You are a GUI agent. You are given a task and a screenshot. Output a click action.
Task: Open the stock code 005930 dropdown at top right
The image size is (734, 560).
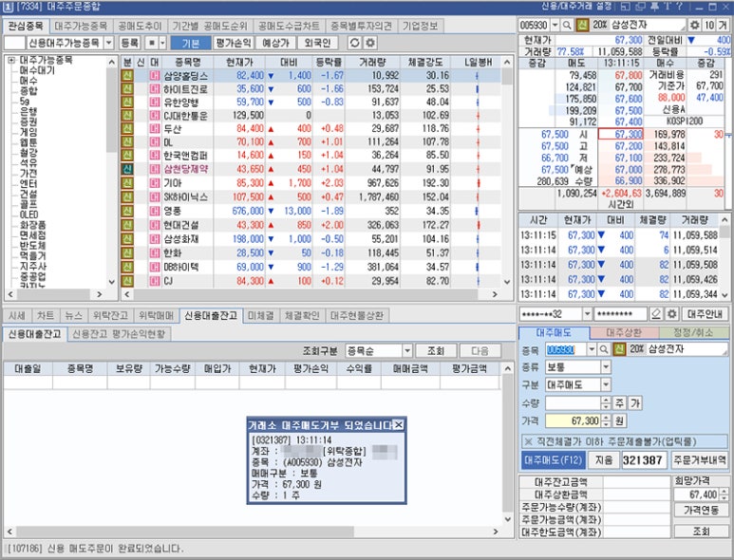pyautogui.click(x=555, y=26)
